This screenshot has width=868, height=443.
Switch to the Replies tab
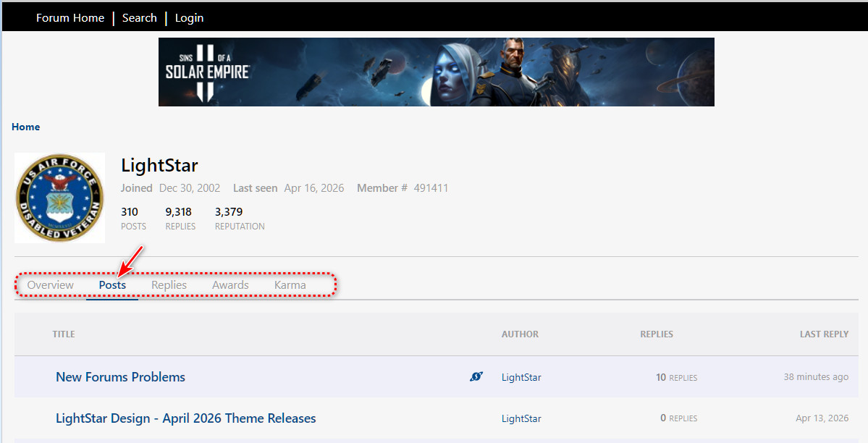point(169,285)
